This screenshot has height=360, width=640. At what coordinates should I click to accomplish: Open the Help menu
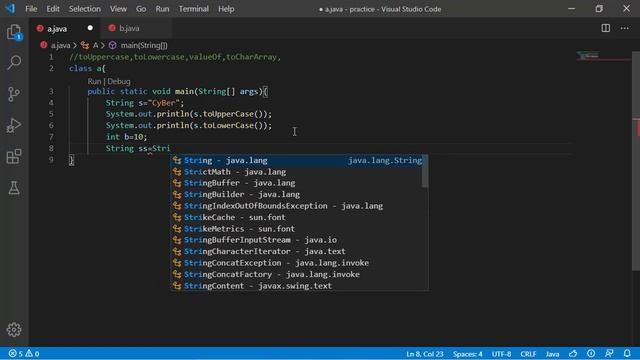click(x=226, y=9)
